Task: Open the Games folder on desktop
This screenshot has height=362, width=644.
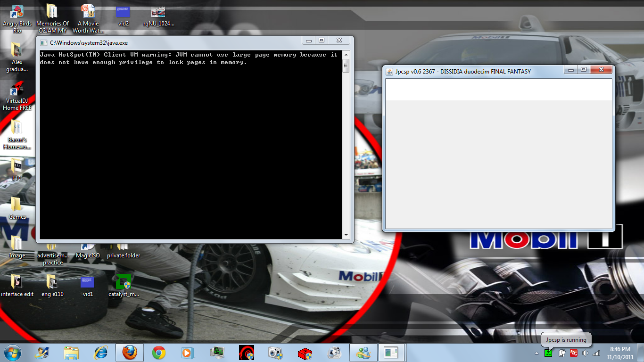Action: [x=17, y=208]
